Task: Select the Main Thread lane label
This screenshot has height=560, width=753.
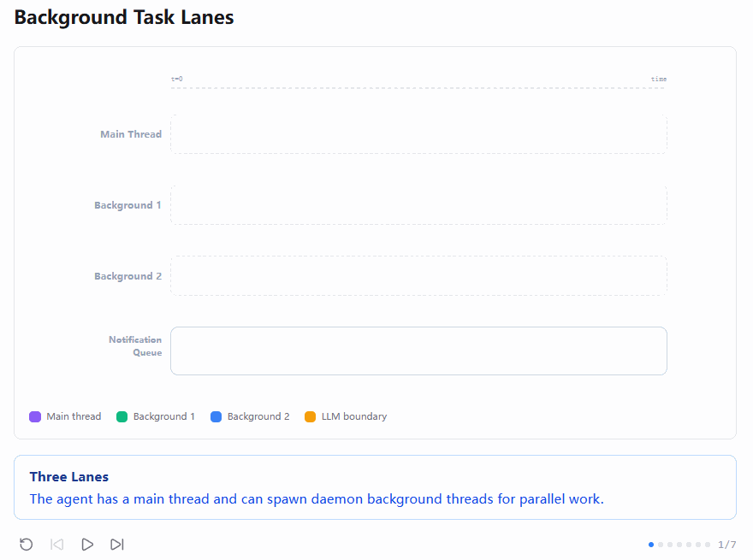Action: click(131, 134)
